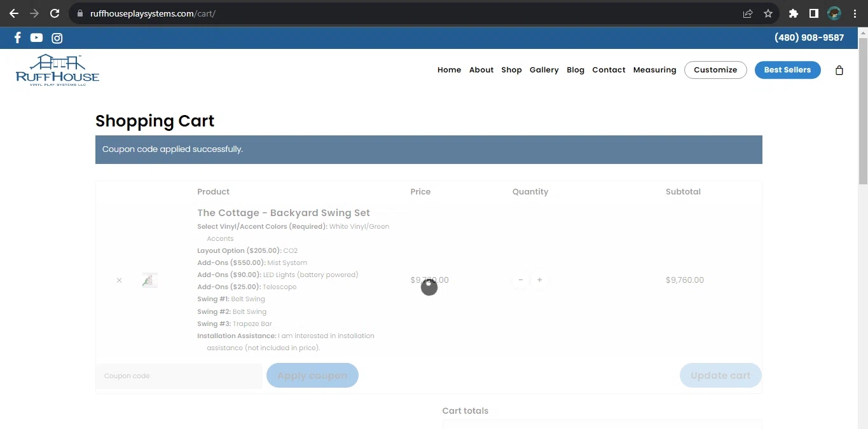Click the Quantity column header
Screen dimensions: 868x429
click(x=530, y=192)
